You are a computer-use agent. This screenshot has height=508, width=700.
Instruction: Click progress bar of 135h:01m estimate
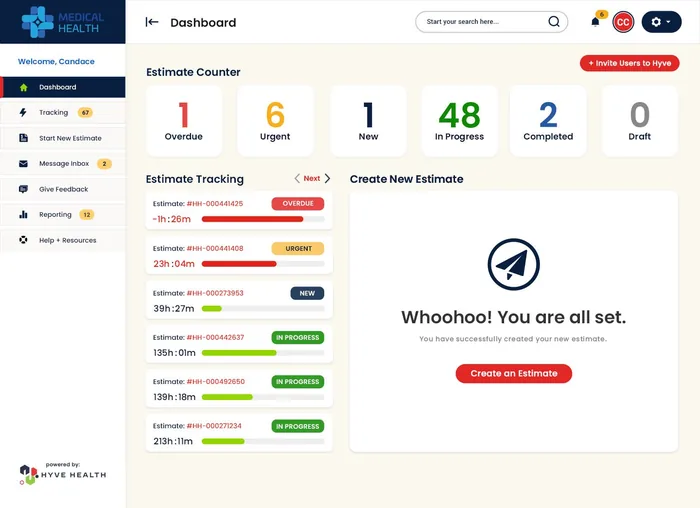(x=263, y=353)
